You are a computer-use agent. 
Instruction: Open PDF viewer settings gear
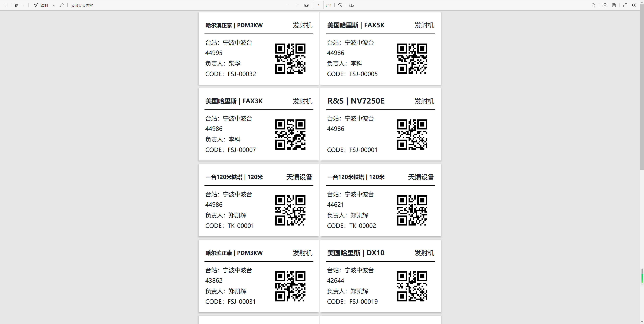coord(634,5)
